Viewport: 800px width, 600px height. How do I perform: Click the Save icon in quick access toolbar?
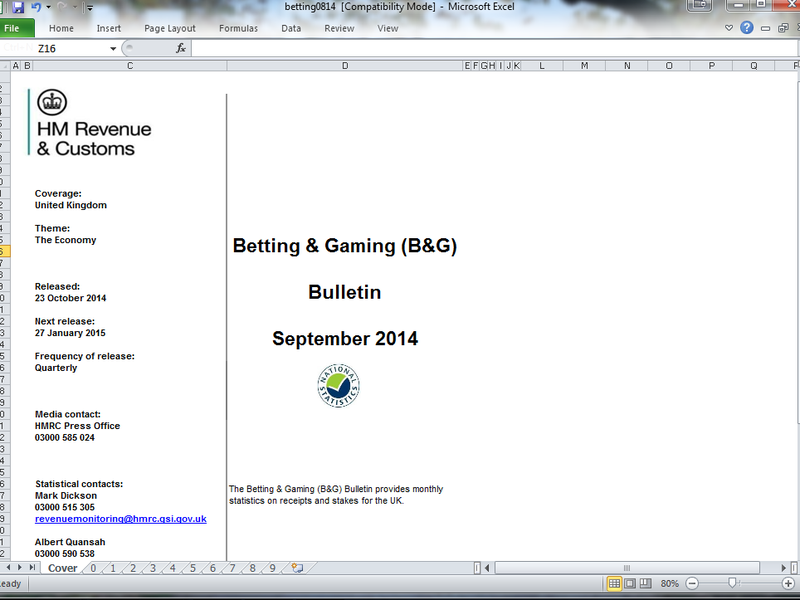[18, 7]
